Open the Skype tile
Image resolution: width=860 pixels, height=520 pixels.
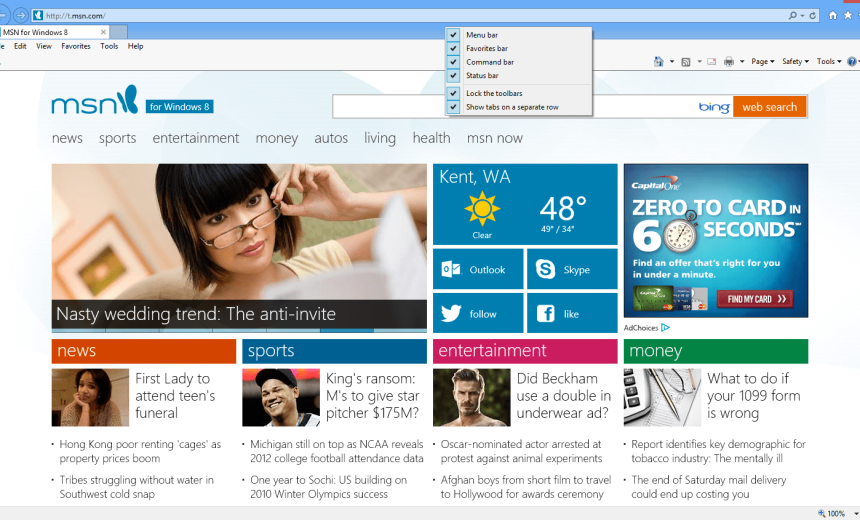572,269
